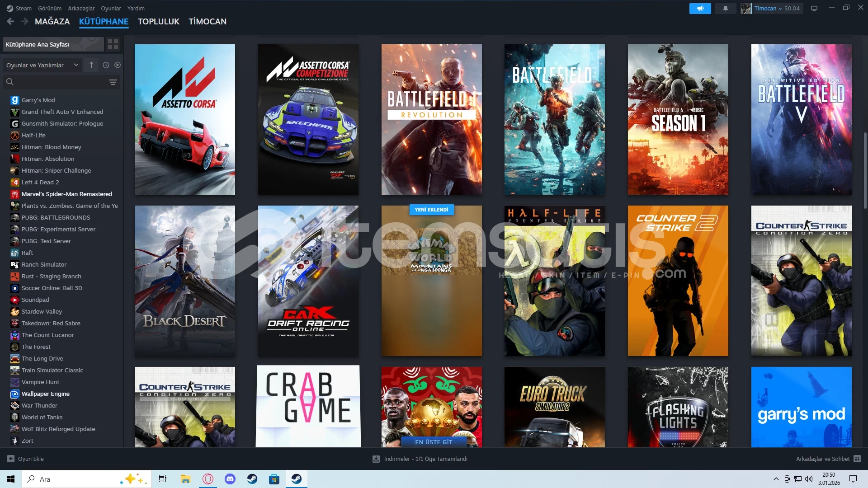Open the collections grid view icon
Viewport: 868px width, 488px height.
pos(113,44)
